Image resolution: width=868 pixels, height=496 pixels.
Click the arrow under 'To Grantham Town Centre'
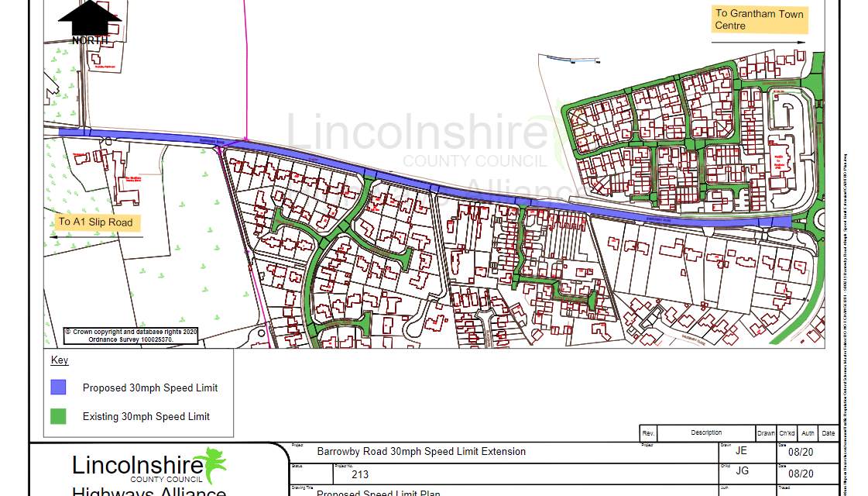[x=758, y=42]
